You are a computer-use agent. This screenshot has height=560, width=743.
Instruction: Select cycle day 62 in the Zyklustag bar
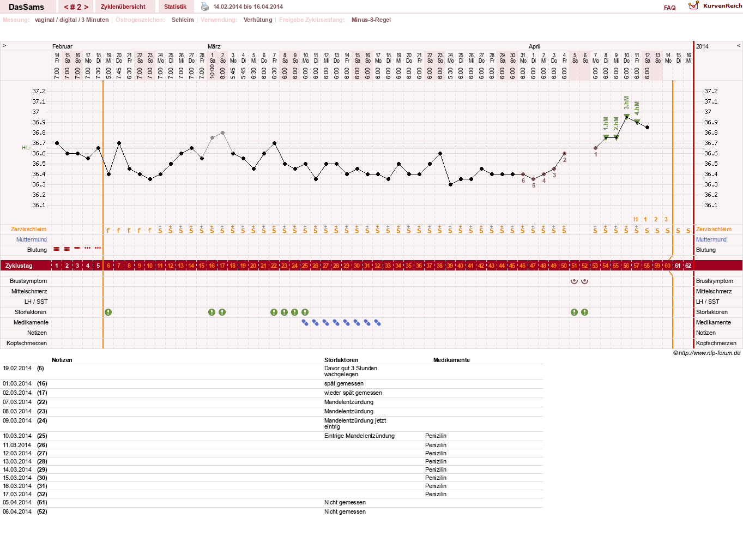[688, 266]
